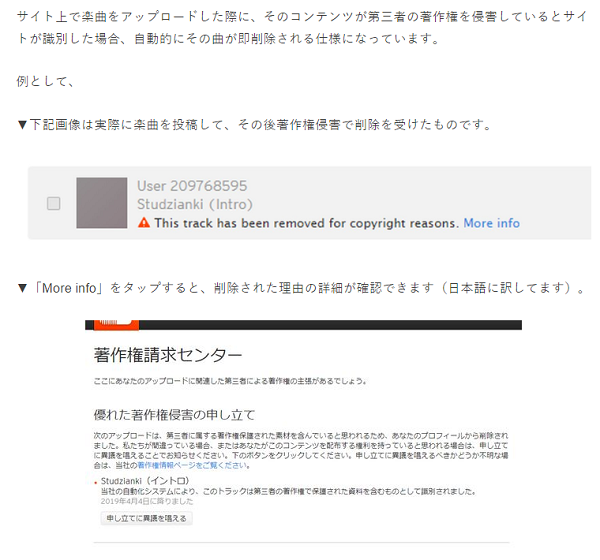Screen dimensions: 600x560
Task: Click the 2019年4月4日 removal date text
Action: click(x=147, y=501)
